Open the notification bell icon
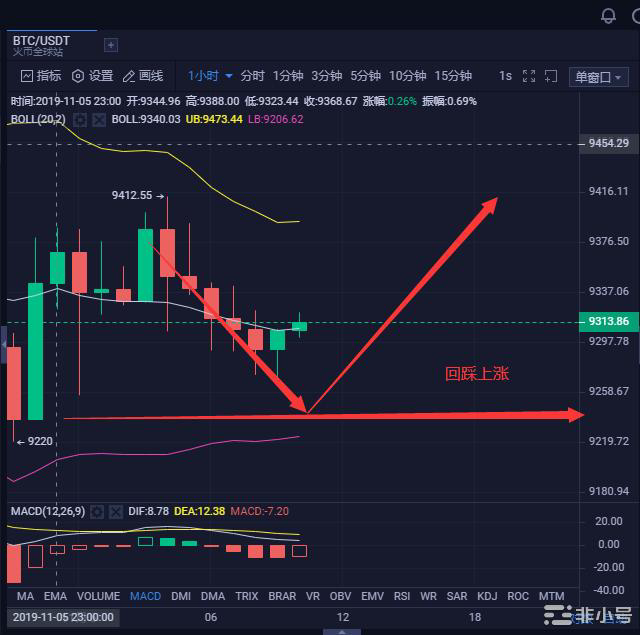Viewport: 640px width, 635px height. pos(608,16)
